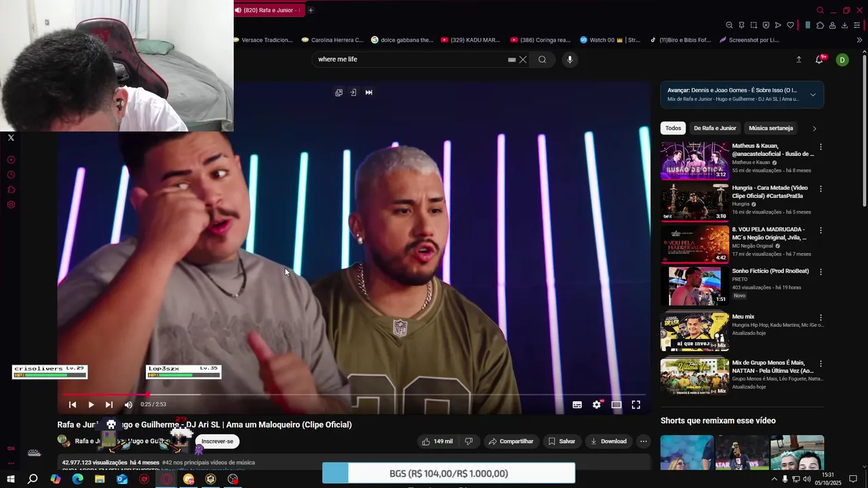Image resolution: width=868 pixels, height=488 pixels.
Task: Click the pin icon in Opera toolbar
Action: click(x=741, y=25)
